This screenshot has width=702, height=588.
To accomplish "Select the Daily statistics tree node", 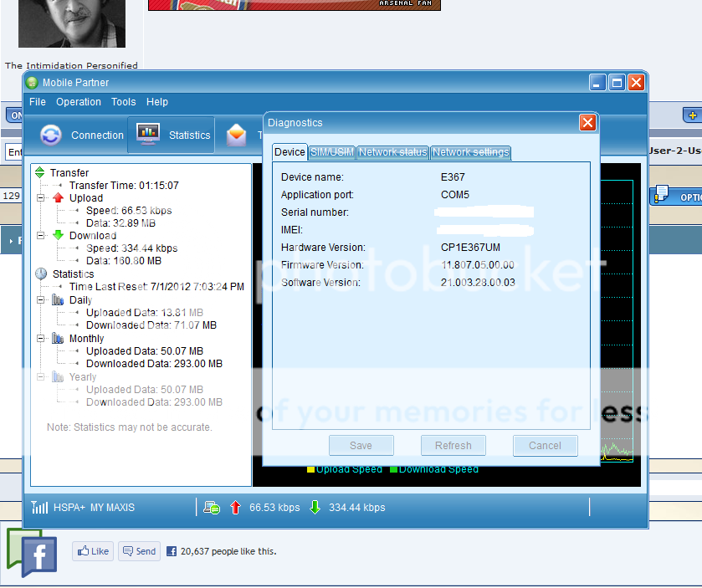I will click(80, 299).
